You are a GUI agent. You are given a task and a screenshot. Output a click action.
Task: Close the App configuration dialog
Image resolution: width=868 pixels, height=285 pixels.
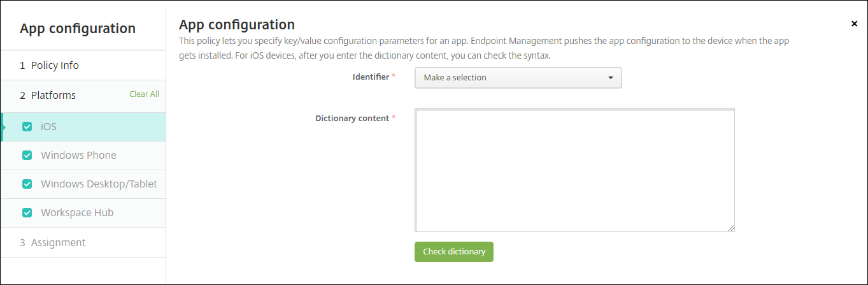[854, 24]
